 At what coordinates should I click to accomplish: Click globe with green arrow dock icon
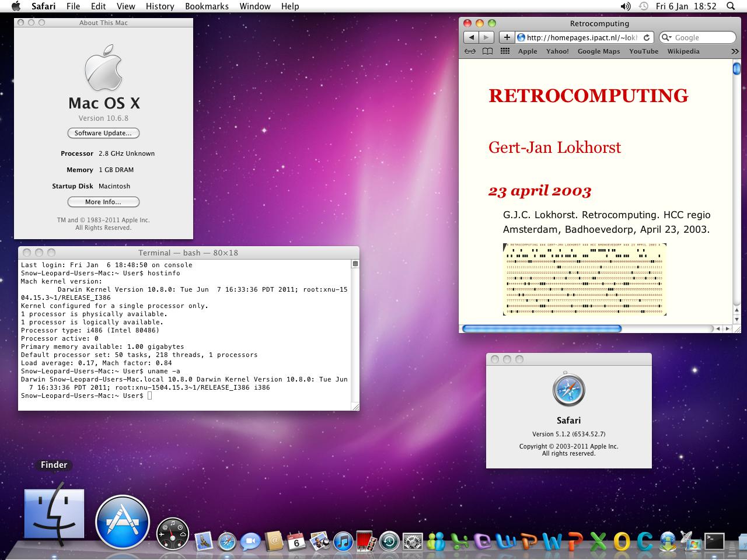pyautogui.click(x=668, y=541)
